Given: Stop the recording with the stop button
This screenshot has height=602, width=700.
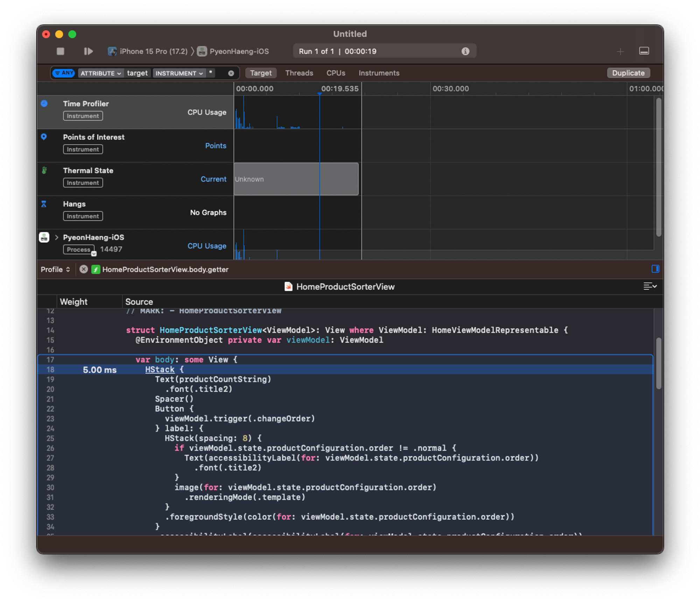Looking at the screenshot, I should [x=60, y=51].
